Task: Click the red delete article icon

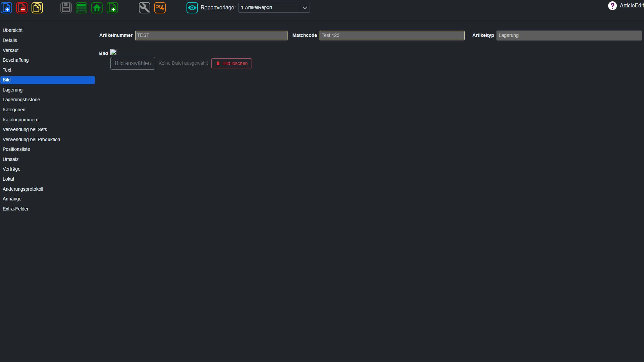Action: pos(22,8)
